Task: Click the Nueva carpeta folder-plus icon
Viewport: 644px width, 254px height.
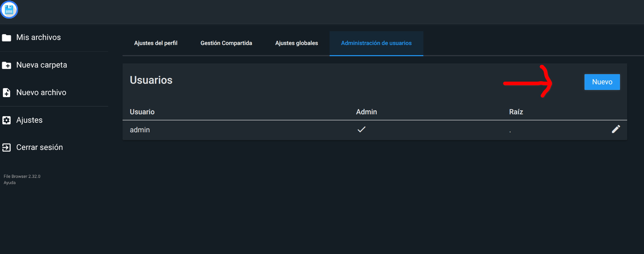Action: coord(6,65)
